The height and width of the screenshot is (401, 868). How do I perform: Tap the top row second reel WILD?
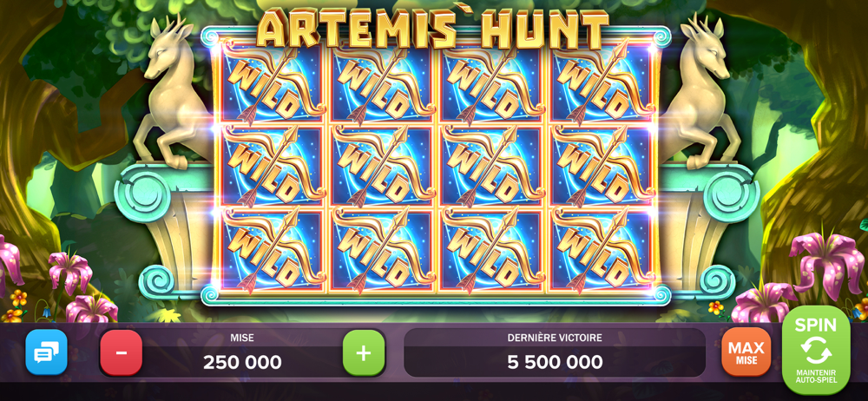click(383, 82)
